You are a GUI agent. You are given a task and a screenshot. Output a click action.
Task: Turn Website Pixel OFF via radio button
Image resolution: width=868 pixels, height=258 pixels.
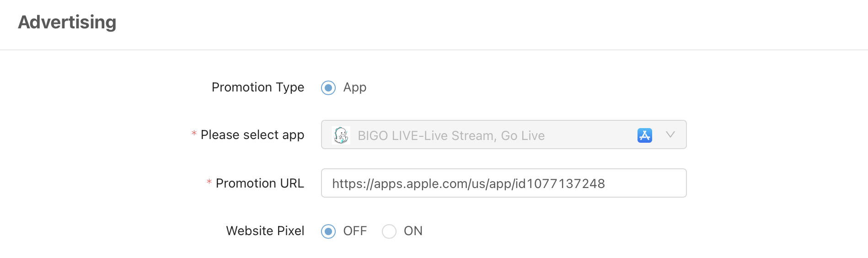(x=328, y=231)
